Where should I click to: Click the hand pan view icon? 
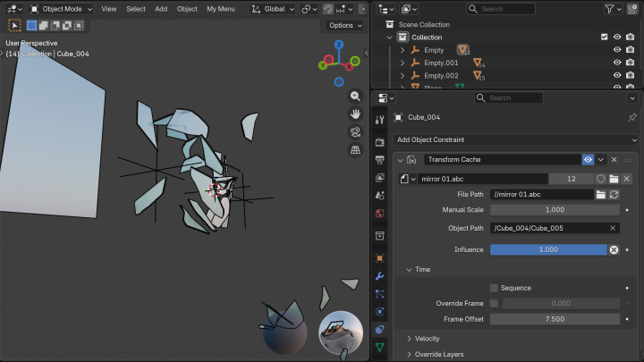355,114
